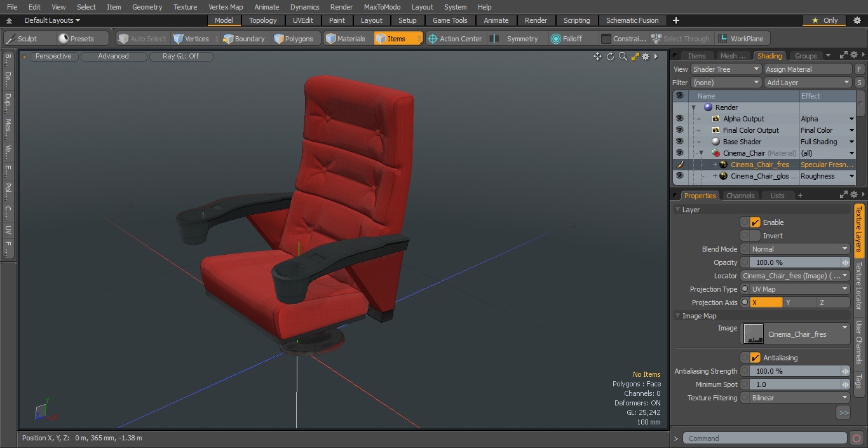Click the Advanced shading style button
The image size is (868, 448).
[114, 56]
